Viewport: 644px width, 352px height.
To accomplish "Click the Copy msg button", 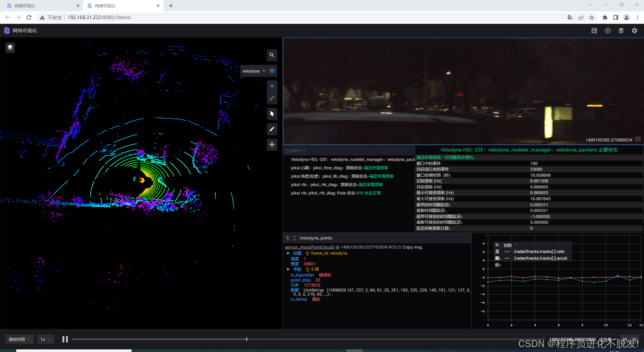I will tap(412, 247).
